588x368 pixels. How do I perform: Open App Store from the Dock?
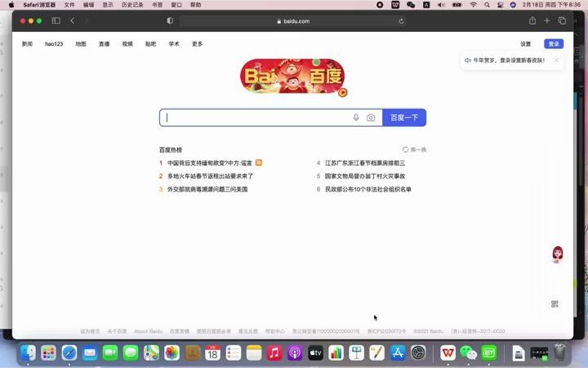click(398, 353)
